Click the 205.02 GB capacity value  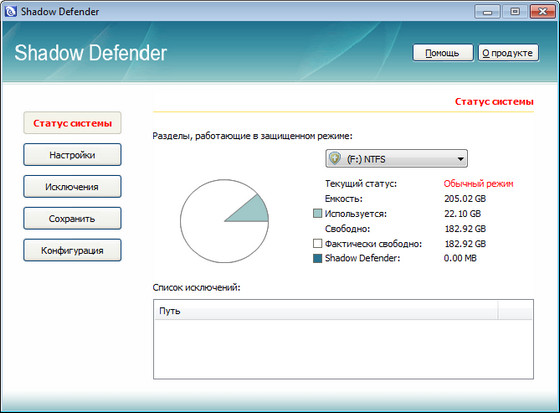click(465, 198)
